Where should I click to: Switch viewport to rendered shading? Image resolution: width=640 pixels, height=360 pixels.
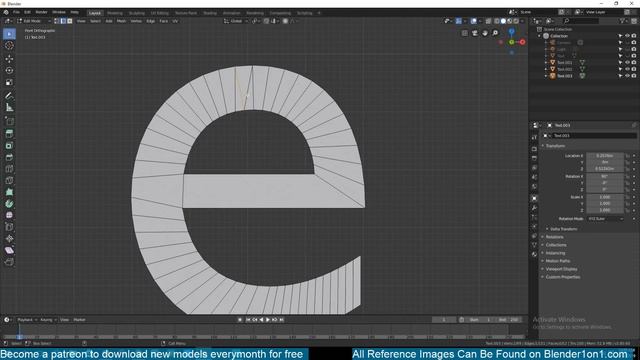[x=516, y=21]
